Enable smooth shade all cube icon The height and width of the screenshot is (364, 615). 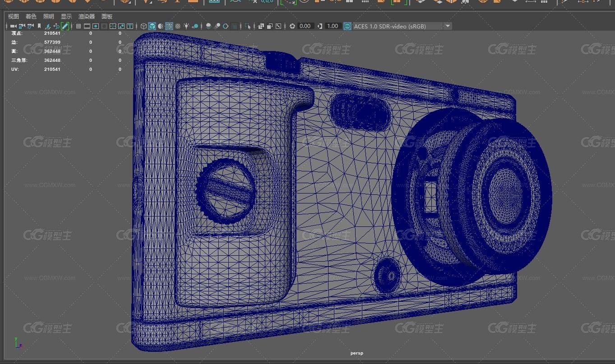pyautogui.click(x=153, y=26)
